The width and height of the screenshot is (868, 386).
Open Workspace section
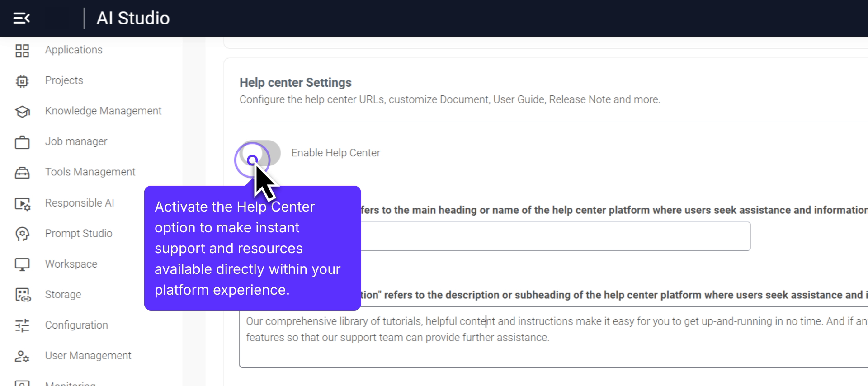pyautogui.click(x=71, y=264)
